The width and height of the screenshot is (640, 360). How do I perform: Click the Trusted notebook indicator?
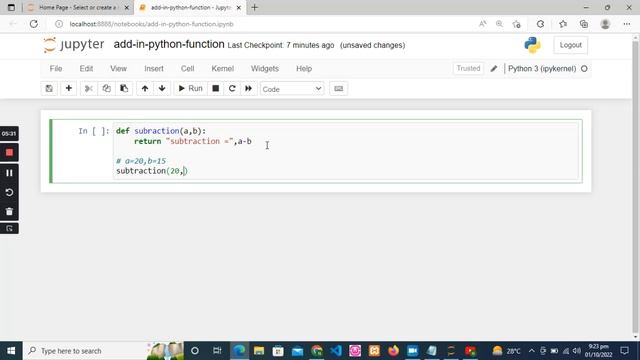click(x=468, y=69)
